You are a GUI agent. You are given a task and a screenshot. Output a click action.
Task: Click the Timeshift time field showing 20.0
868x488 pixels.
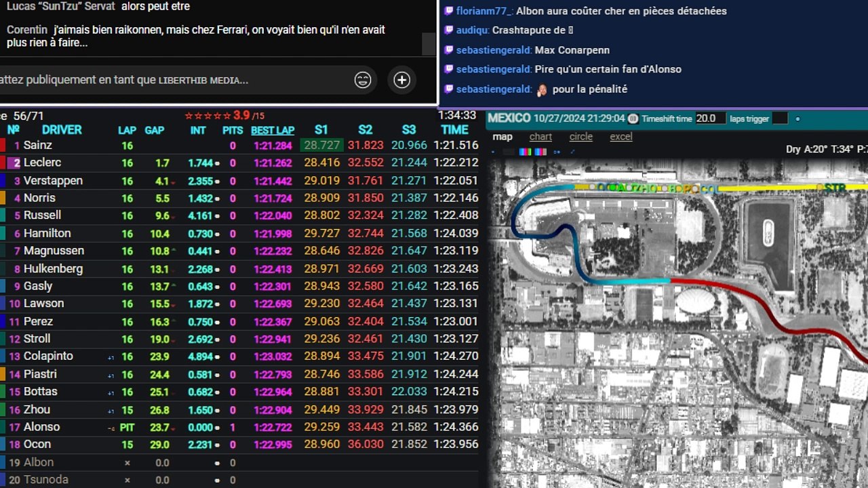[711, 119]
